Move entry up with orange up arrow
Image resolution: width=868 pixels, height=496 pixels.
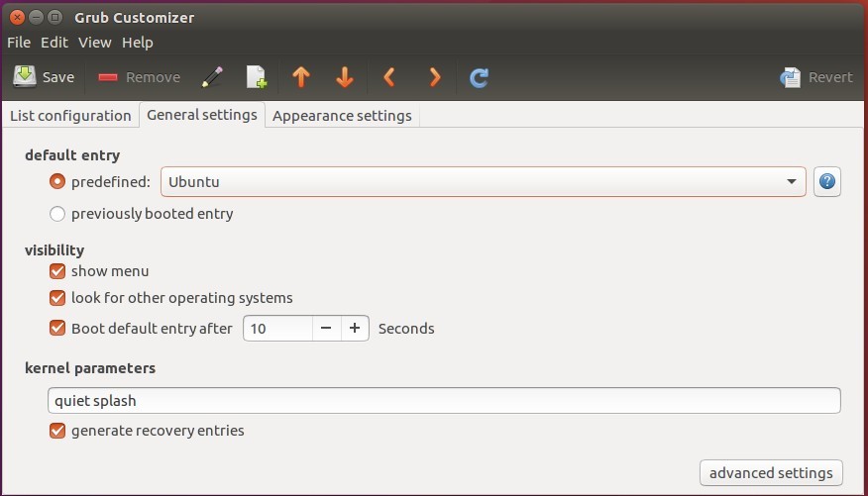click(x=301, y=77)
